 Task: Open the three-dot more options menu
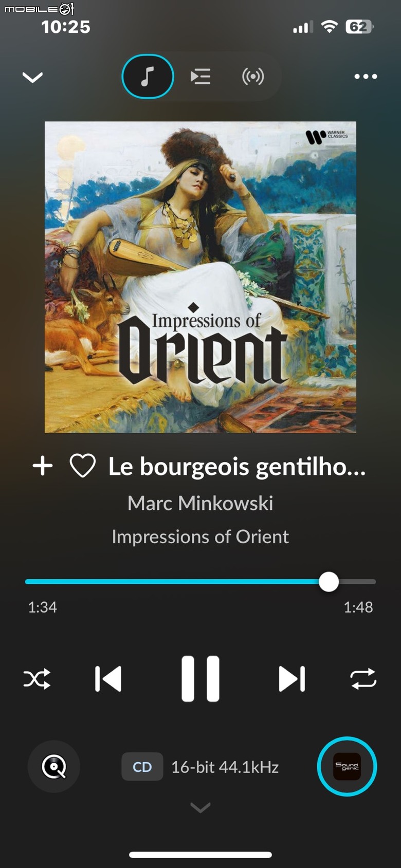click(366, 77)
